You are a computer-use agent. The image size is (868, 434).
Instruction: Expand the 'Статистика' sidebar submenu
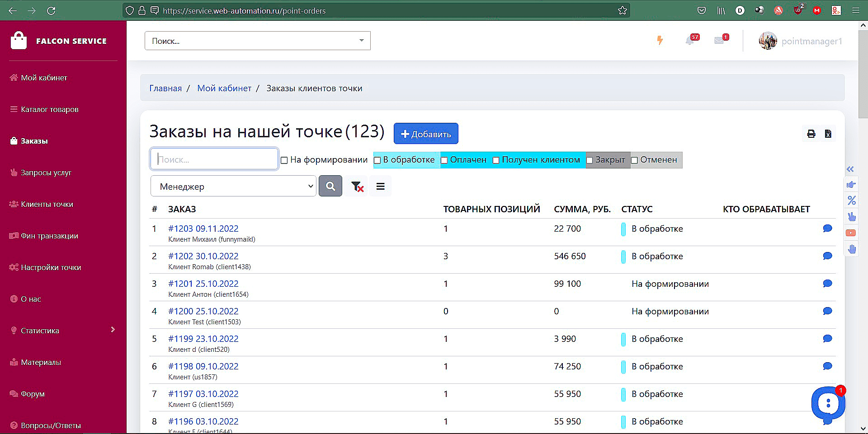click(113, 330)
